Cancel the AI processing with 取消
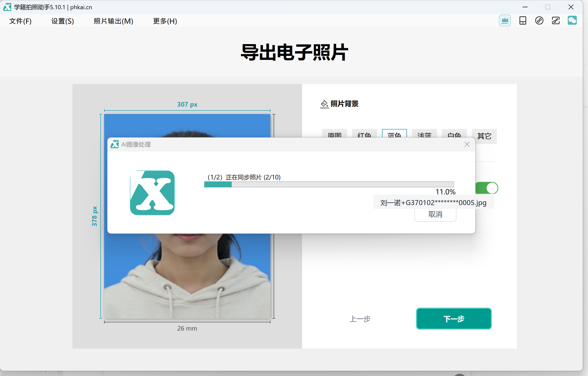 435,215
